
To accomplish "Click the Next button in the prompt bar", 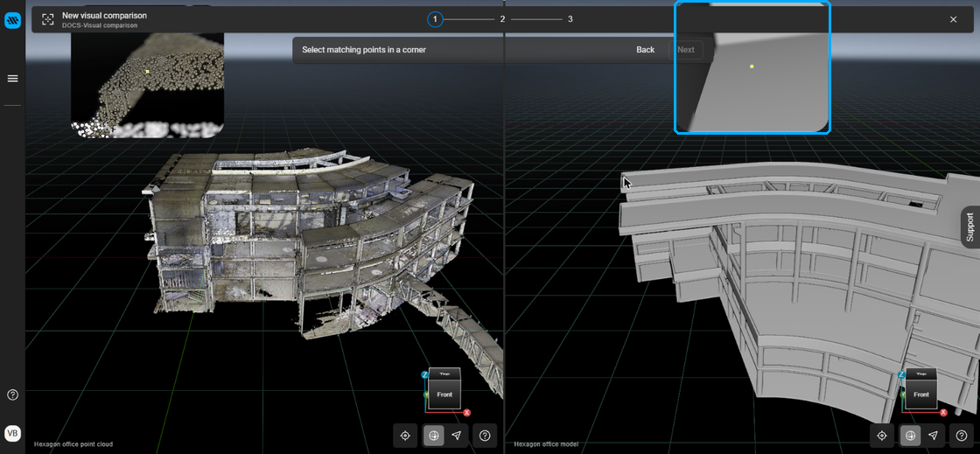I will (x=686, y=50).
